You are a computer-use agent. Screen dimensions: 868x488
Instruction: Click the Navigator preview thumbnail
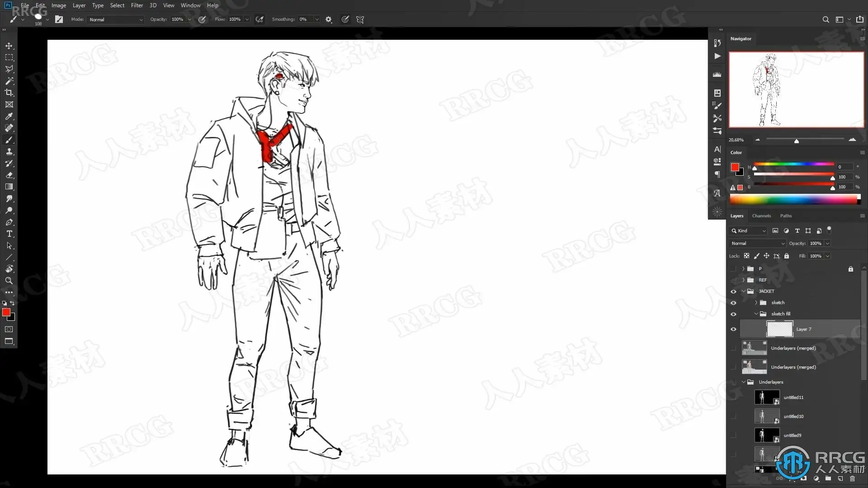(796, 89)
